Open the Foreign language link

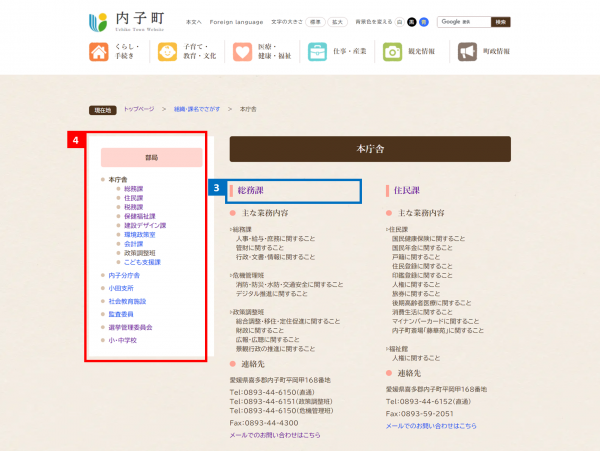pyautogui.click(x=236, y=22)
